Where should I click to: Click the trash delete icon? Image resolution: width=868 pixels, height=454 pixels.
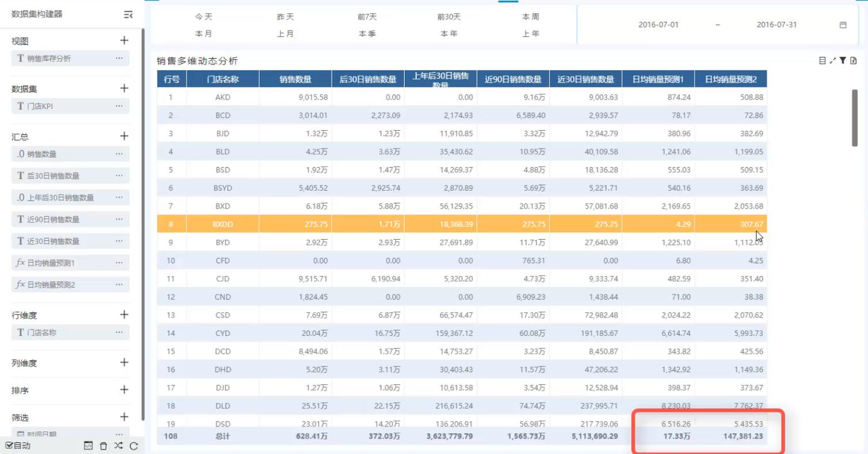(104, 445)
